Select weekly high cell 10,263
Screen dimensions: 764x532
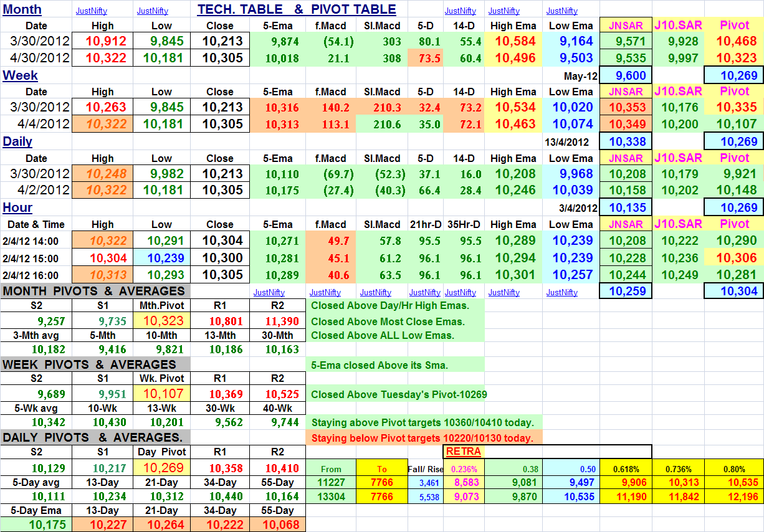click(x=103, y=107)
